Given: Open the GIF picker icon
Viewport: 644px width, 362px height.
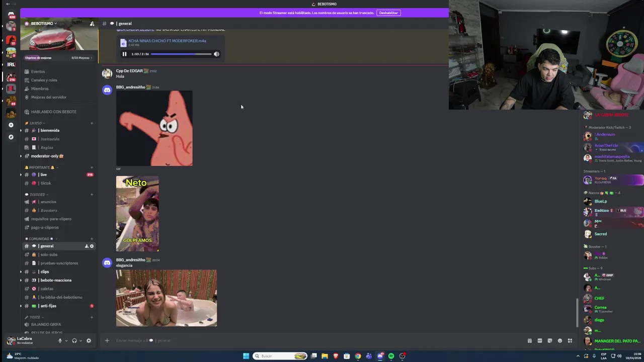Looking at the screenshot, I should tap(539, 340).
